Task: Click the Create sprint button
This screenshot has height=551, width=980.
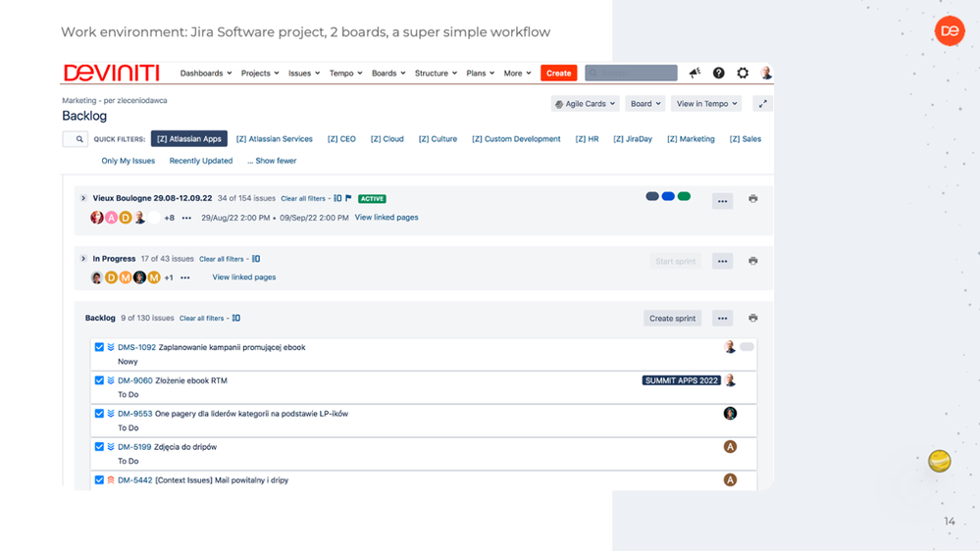Action: 672,318
